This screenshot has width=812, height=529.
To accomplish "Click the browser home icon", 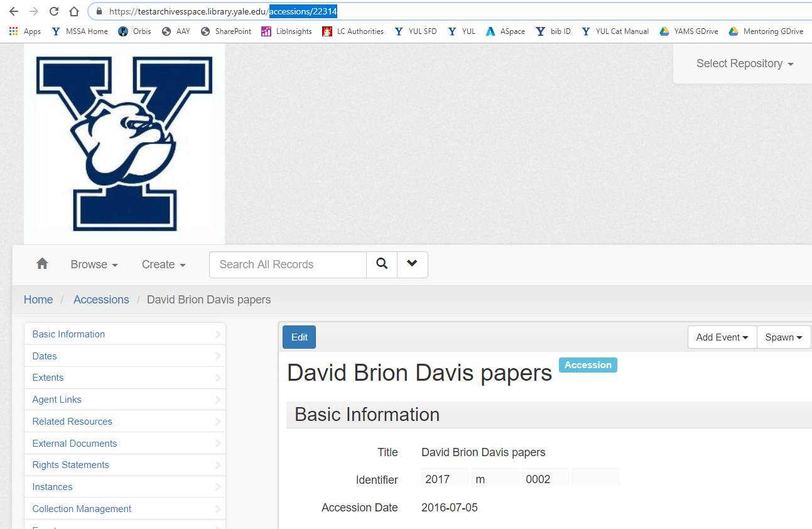I will 74,11.
